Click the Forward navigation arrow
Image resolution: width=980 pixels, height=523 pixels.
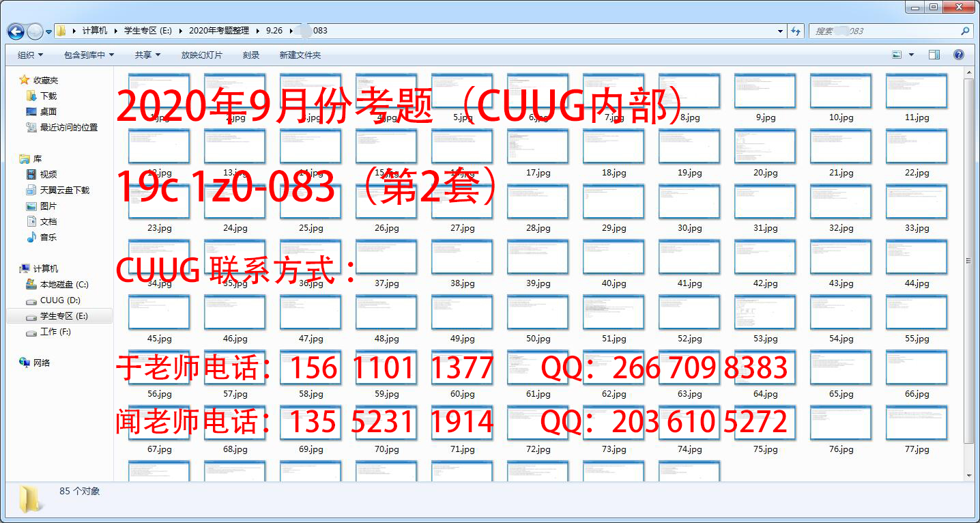35,31
